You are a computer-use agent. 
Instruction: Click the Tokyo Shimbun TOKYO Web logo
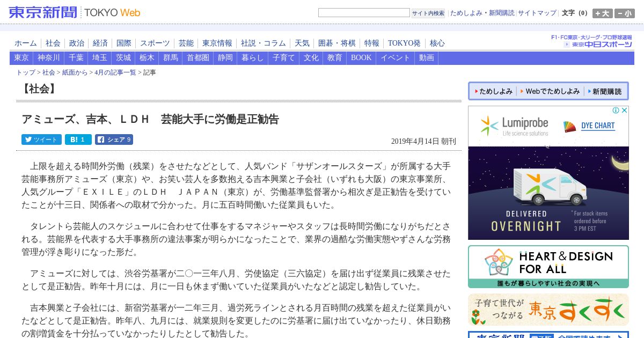(x=75, y=12)
